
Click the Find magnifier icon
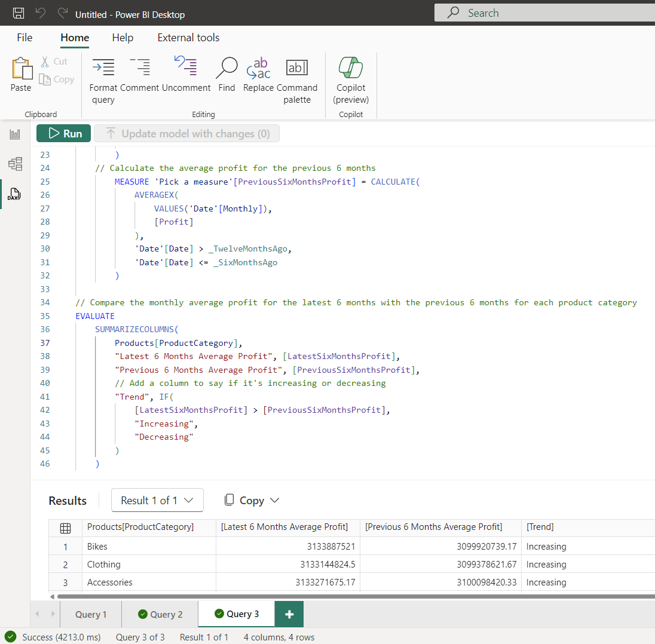click(227, 68)
